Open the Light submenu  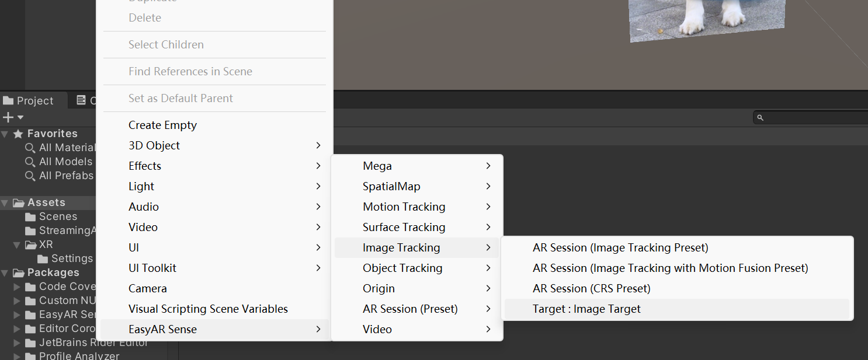214,187
